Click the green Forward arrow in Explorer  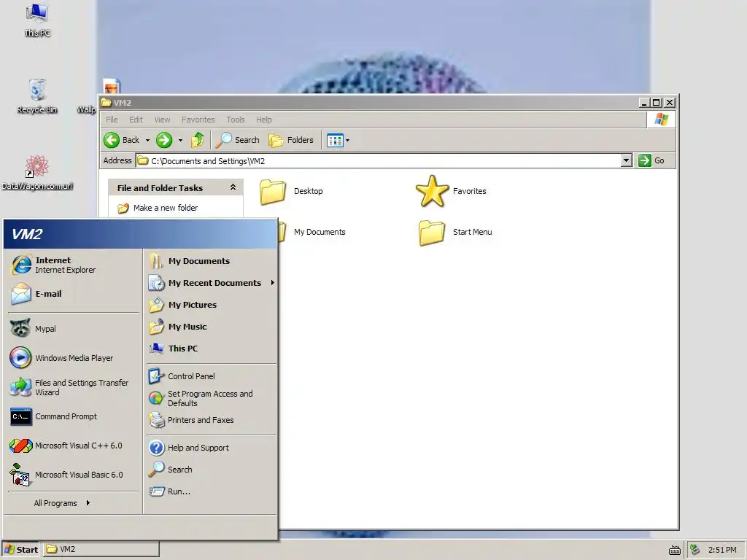click(x=164, y=140)
